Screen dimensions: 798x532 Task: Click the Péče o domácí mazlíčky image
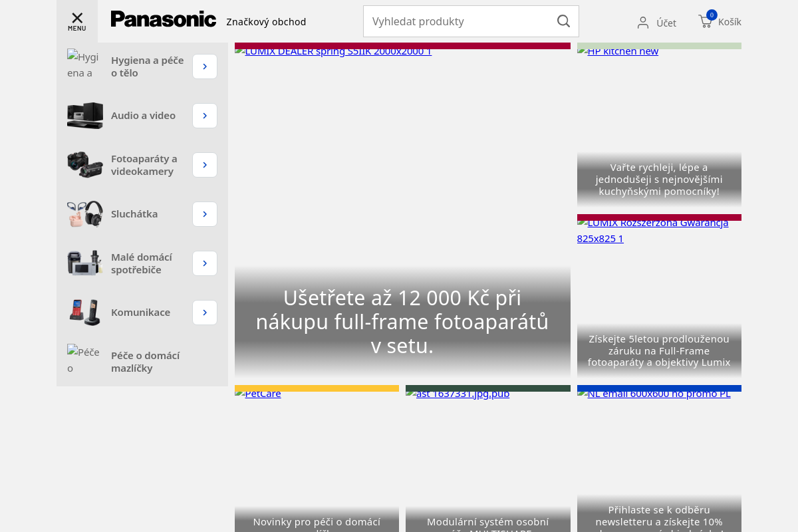(x=85, y=362)
